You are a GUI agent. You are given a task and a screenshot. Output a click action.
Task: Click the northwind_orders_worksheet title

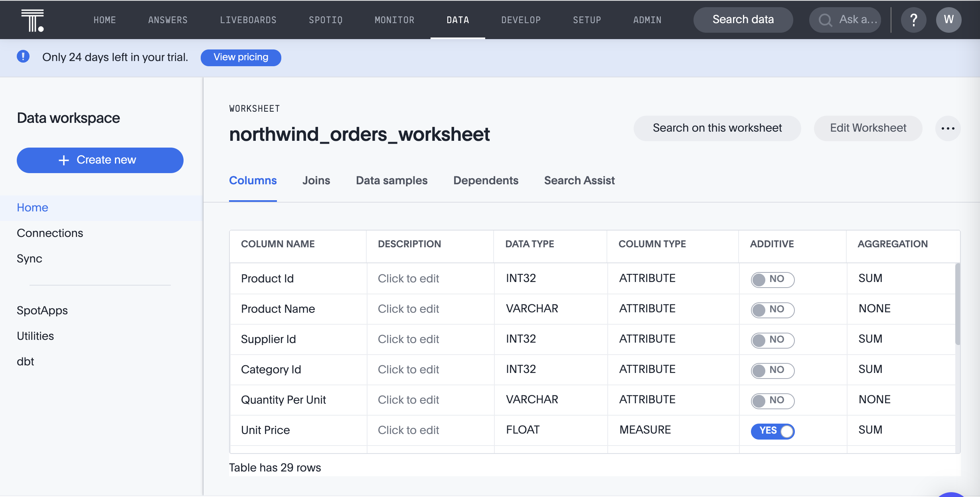pos(359,134)
